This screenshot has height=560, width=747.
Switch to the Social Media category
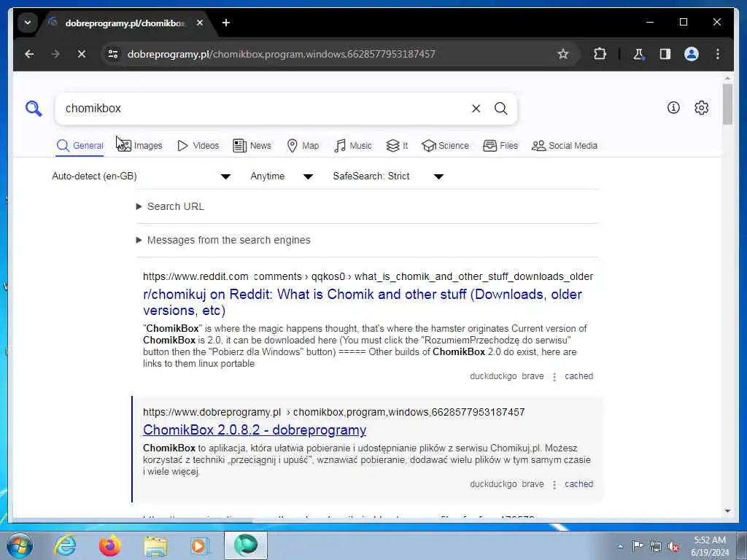[x=565, y=146]
